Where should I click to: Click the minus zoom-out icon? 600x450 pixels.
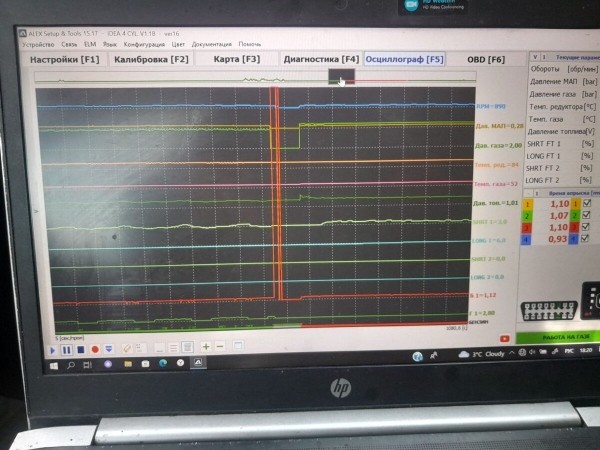219,347
